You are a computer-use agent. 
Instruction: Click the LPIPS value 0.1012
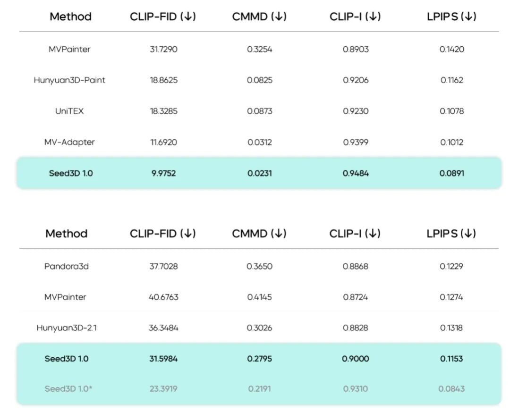tap(452, 142)
